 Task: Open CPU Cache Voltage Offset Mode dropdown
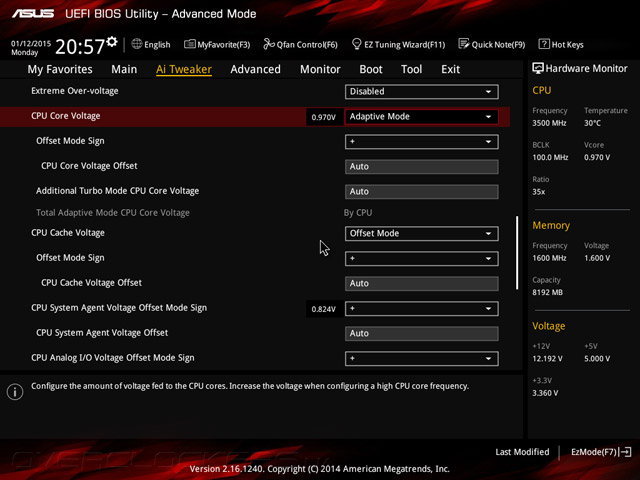pyautogui.click(x=422, y=233)
